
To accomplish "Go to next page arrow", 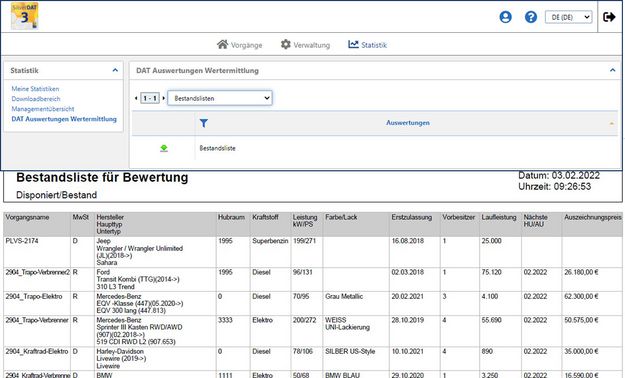I will (x=163, y=98).
